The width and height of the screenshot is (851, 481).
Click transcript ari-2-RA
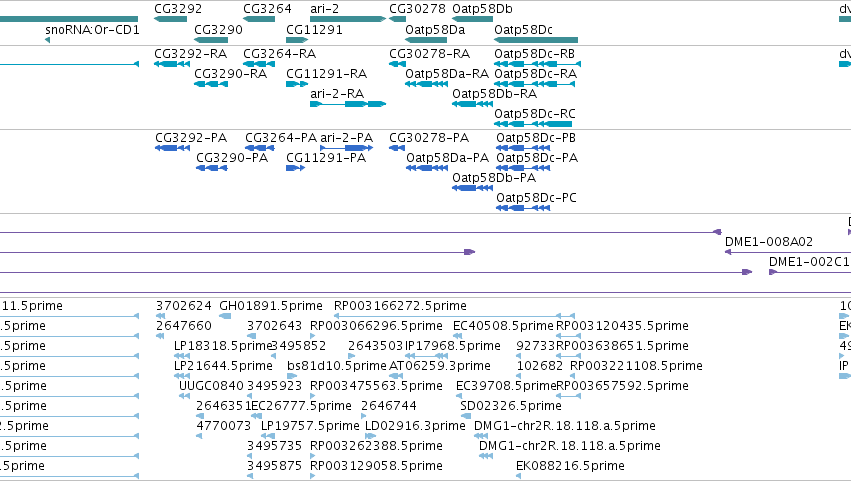point(337,94)
